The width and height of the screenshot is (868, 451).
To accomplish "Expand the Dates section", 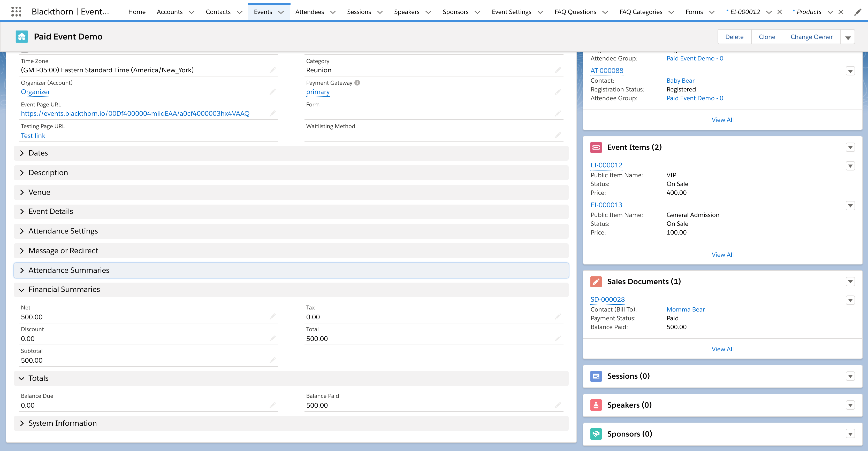I will 38,153.
